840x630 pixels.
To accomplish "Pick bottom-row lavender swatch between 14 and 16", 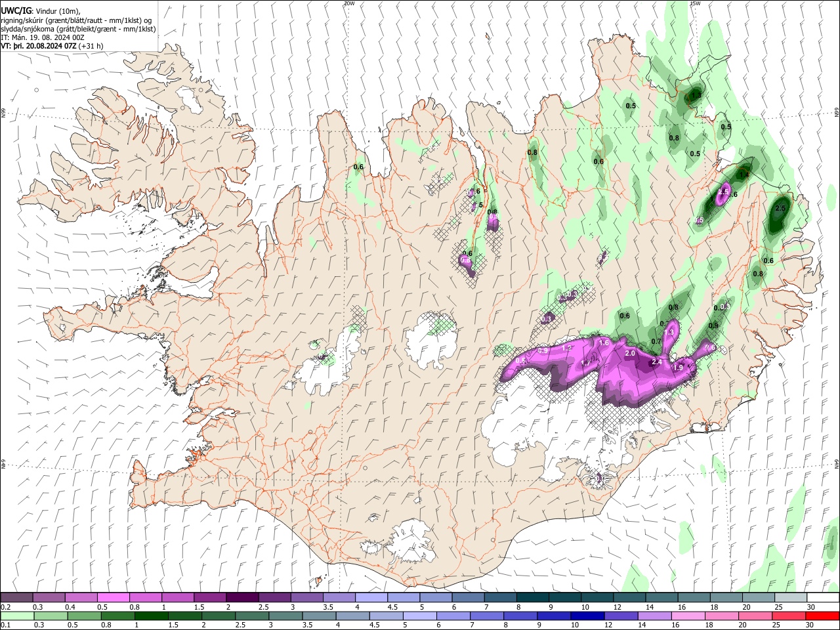I will coord(654,616).
